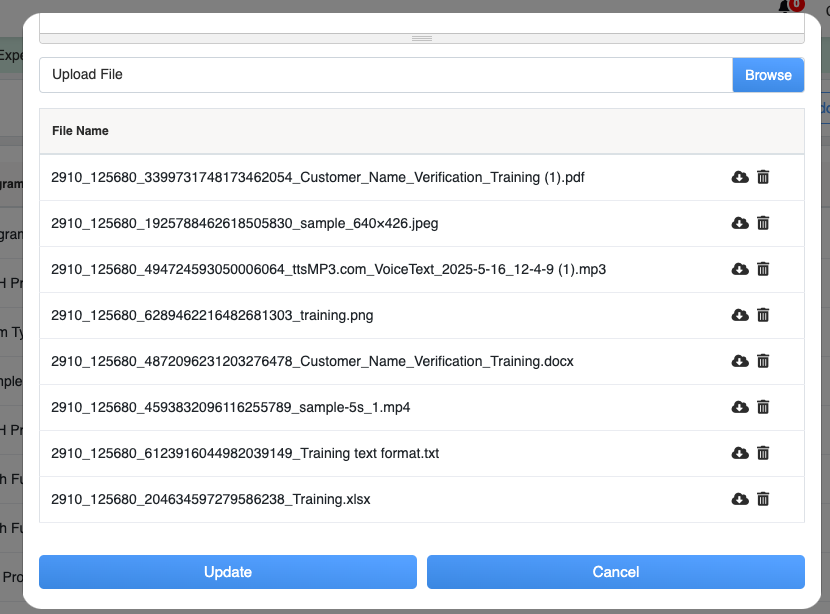Image resolution: width=830 pixels, height=614 pixels.
Task: Delete the Customer_Name_Verification_Training.docx file
Action: pos(763,361)
